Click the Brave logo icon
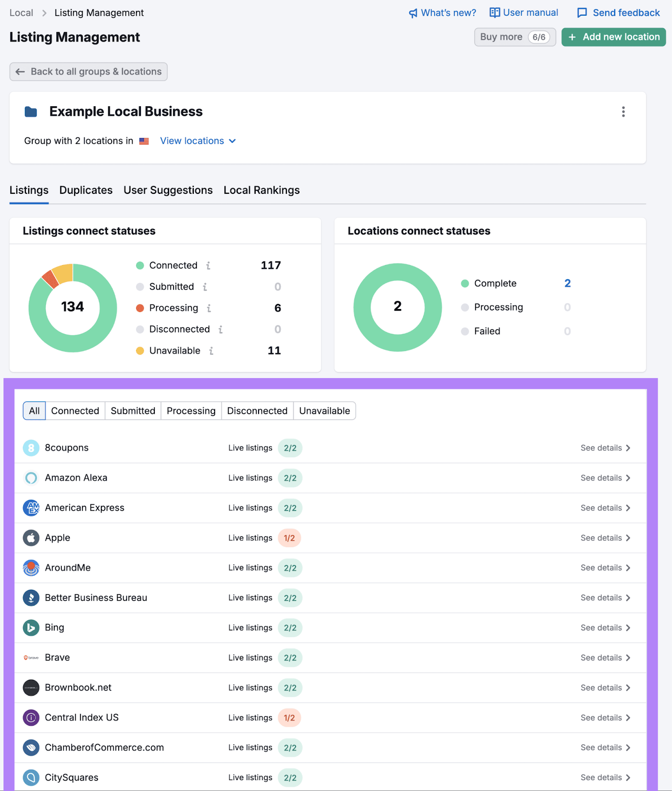 click(31, 658)
